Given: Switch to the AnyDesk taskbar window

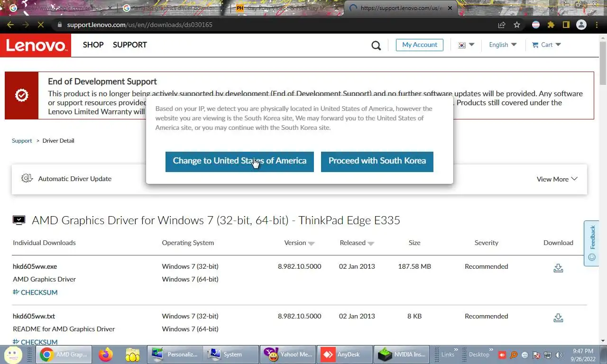Looking at the screenshot, I should click(344, 354).
